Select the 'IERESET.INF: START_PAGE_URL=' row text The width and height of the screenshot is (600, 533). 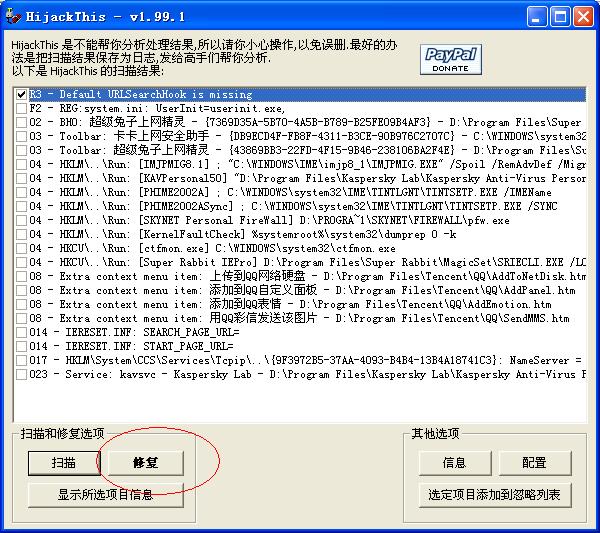[x=131, y=347]
